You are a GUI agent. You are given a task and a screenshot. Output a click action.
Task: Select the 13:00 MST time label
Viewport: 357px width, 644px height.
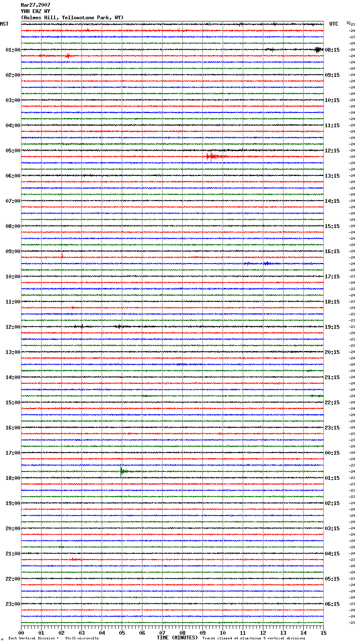coord(13,352)
